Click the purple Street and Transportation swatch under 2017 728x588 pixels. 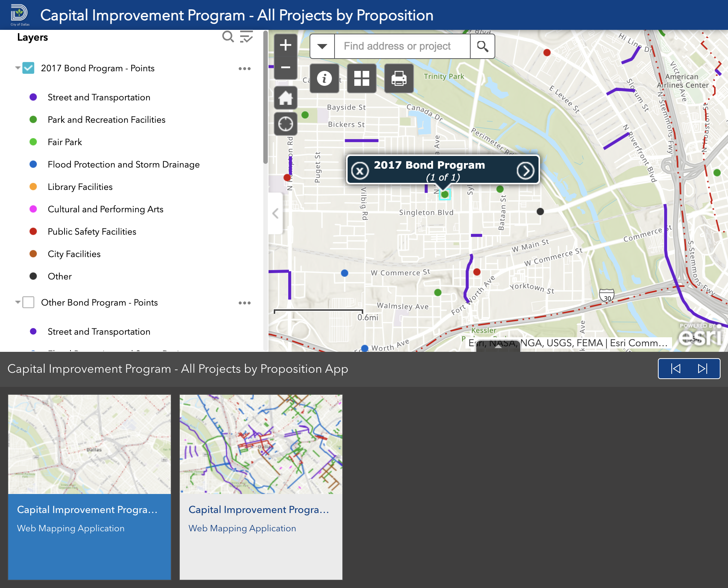[33, 97]
